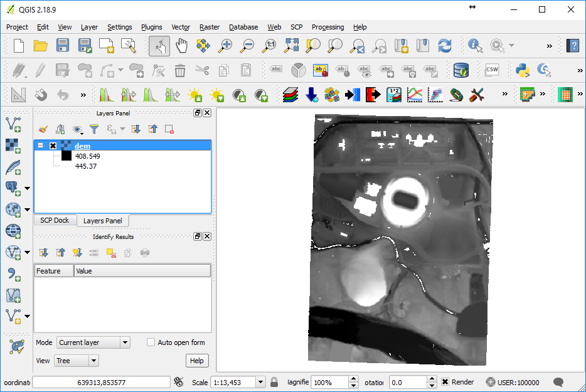Change the identify View from Tree dropdown

click(x=76, y=360)
